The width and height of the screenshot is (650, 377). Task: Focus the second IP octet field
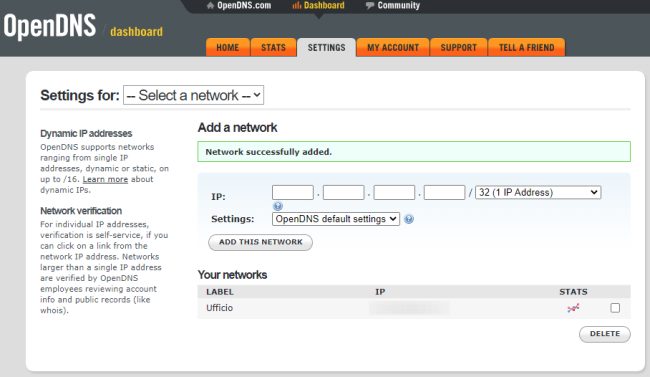(343, 192)
